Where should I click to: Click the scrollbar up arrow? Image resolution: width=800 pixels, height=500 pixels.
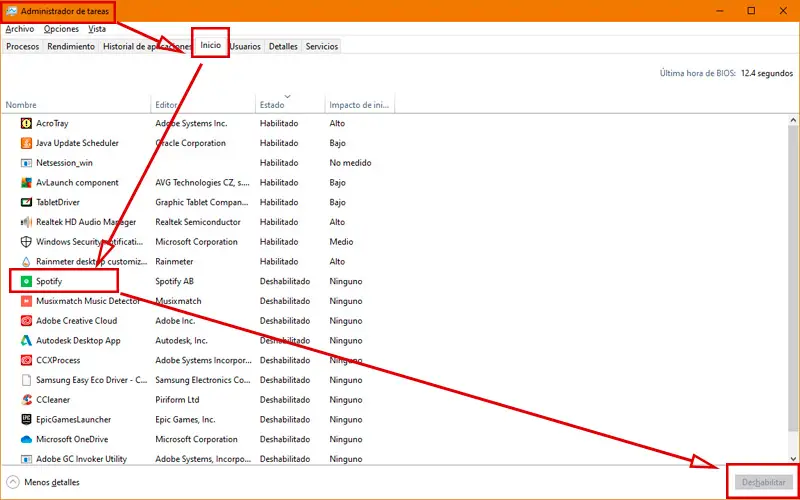tap(793, 120)
